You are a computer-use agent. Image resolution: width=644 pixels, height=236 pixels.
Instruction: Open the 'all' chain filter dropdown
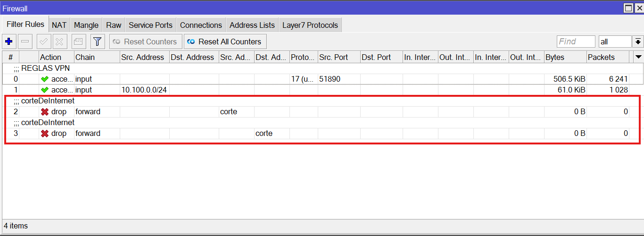point(615,42)
